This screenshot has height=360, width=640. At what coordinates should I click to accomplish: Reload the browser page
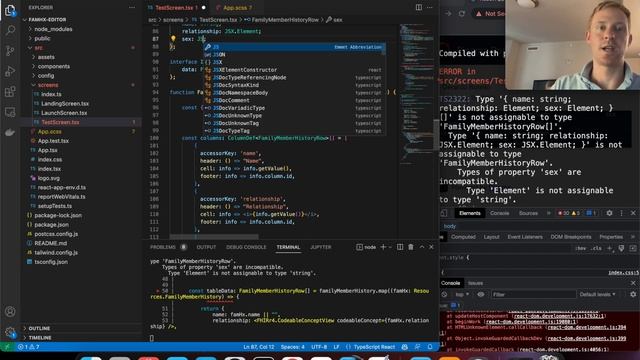(x=462, y=13)
